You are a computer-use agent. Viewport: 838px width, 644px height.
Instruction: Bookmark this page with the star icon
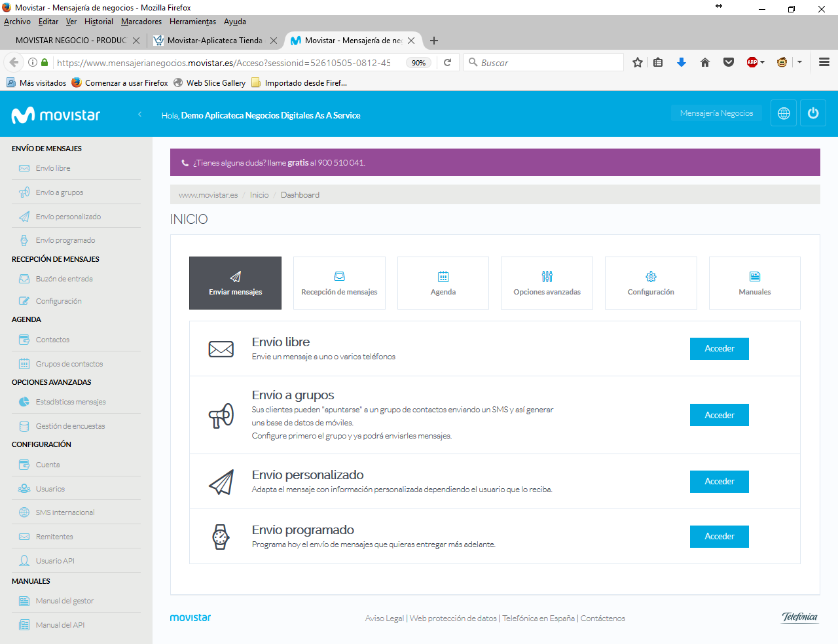[638, 62]
